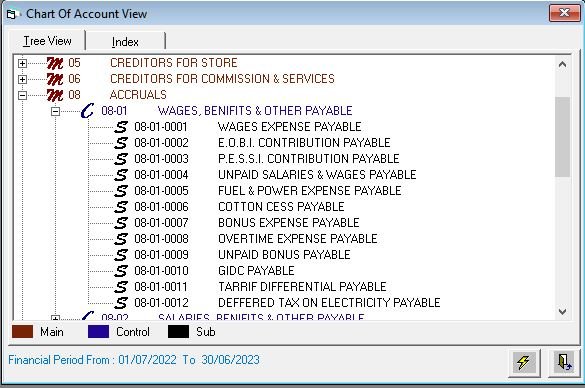
Task: Click the Main legend label
Action: coord(52,332)
